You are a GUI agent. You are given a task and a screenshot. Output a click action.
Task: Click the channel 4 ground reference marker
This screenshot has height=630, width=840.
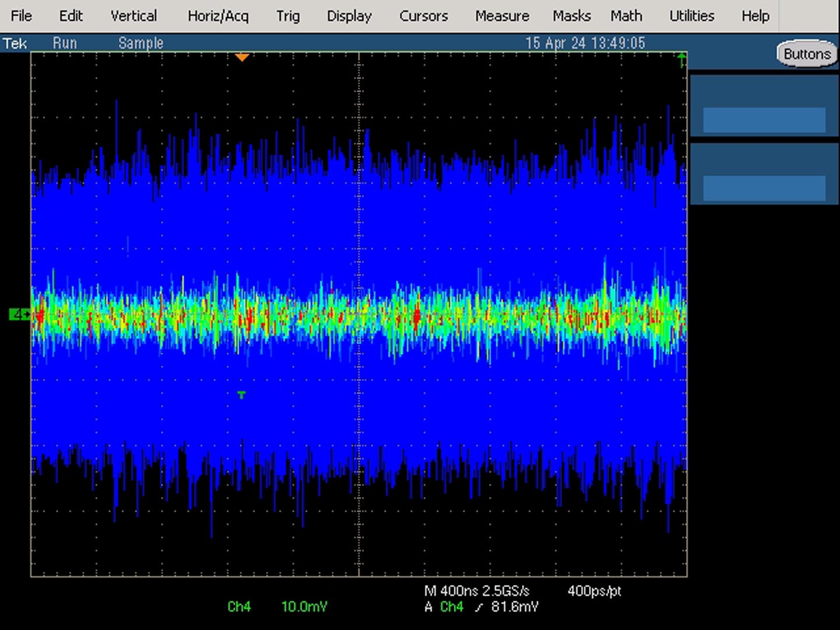click(20, 315)
